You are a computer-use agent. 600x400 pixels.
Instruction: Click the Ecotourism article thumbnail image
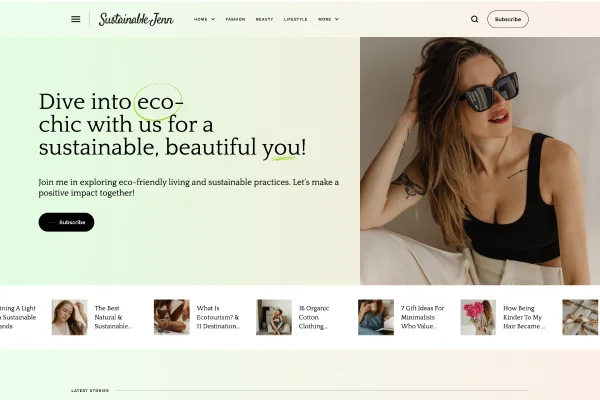click(x=172, y=317)
